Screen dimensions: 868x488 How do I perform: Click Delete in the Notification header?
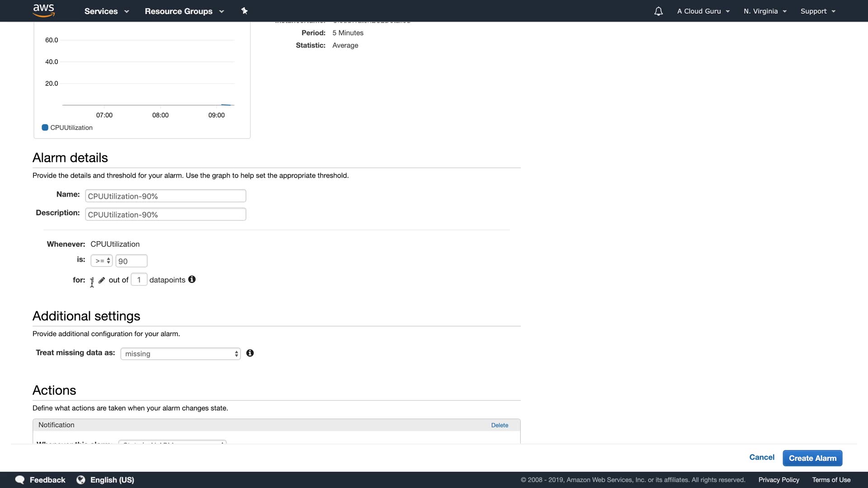[500, 425]
